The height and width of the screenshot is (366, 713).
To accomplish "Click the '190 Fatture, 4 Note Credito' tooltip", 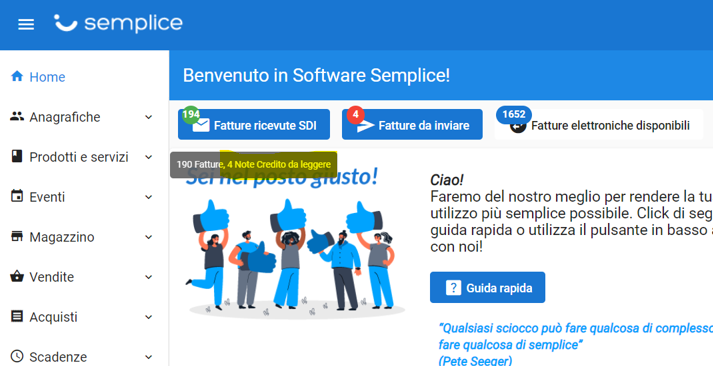I will [x=254, y=165].
